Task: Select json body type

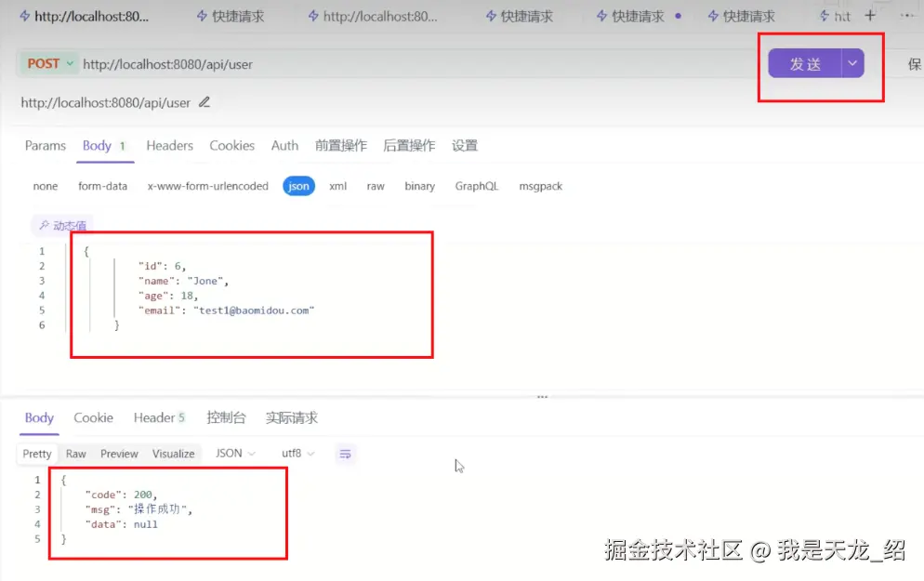Action: (x=298, y=186)
